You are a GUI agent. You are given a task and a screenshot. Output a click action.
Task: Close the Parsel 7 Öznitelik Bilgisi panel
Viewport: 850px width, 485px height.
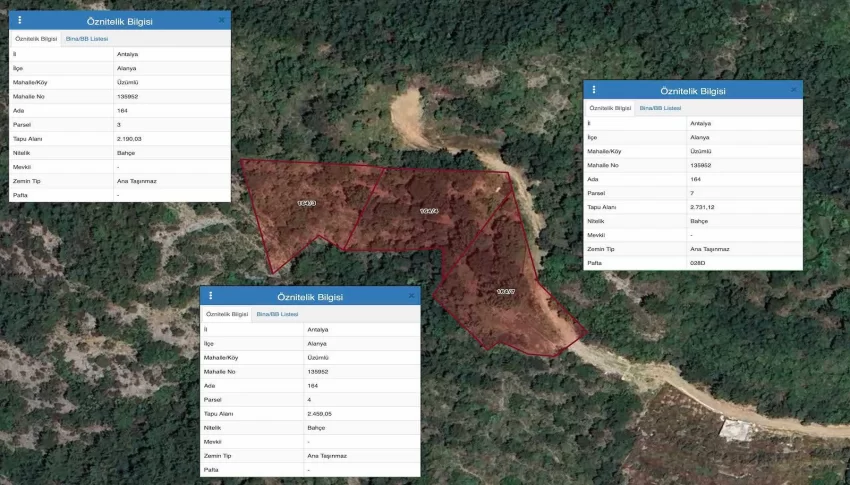tap(794, 90)
